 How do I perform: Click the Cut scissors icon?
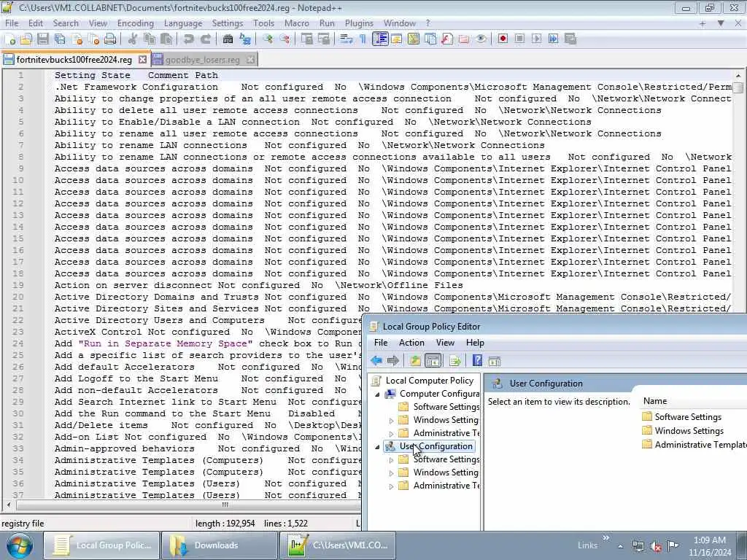click(x=133, y=39)
